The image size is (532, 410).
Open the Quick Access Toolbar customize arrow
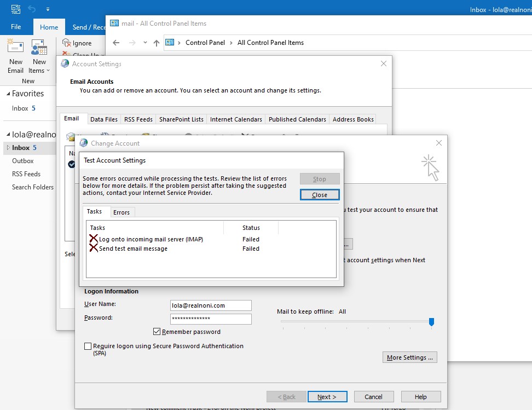tap(48, 9)
